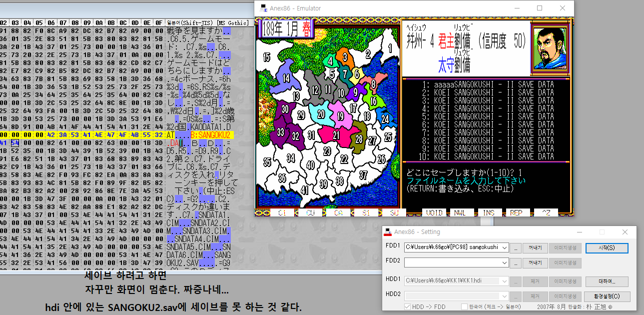Click save slot 5 KOEI SANGOKUSHI row
The height and width of the screenshot is (315, 644).
click(x=488, y=116)
